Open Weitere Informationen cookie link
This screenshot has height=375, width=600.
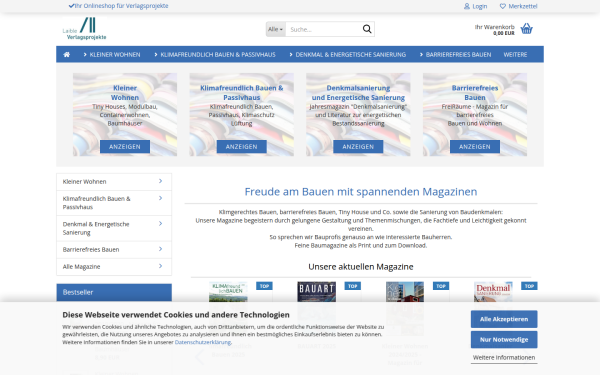click(504, 357)
